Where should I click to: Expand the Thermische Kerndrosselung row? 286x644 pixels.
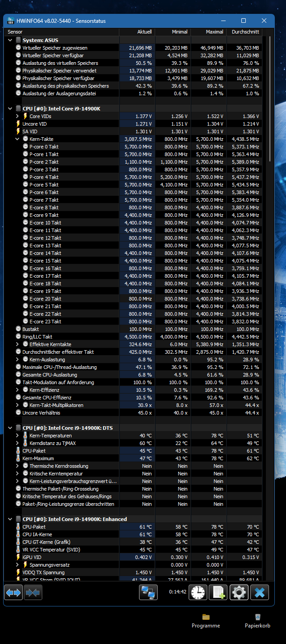pos(17,466)
